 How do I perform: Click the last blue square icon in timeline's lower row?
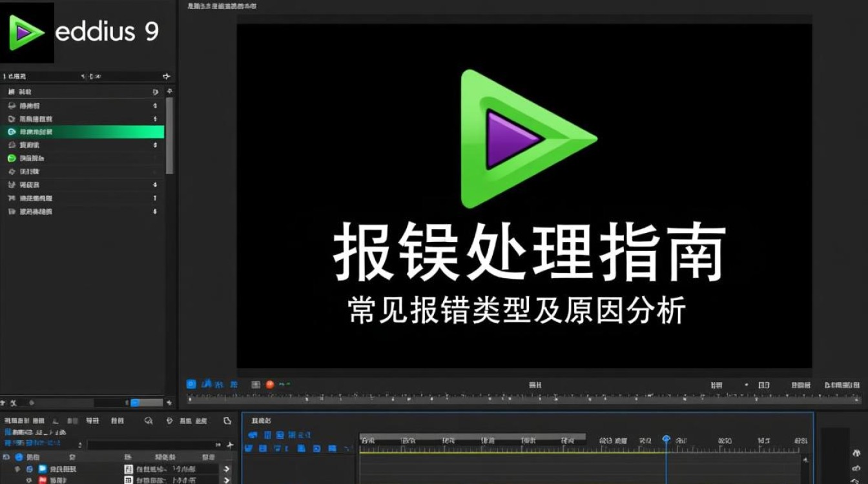point(332,449)
